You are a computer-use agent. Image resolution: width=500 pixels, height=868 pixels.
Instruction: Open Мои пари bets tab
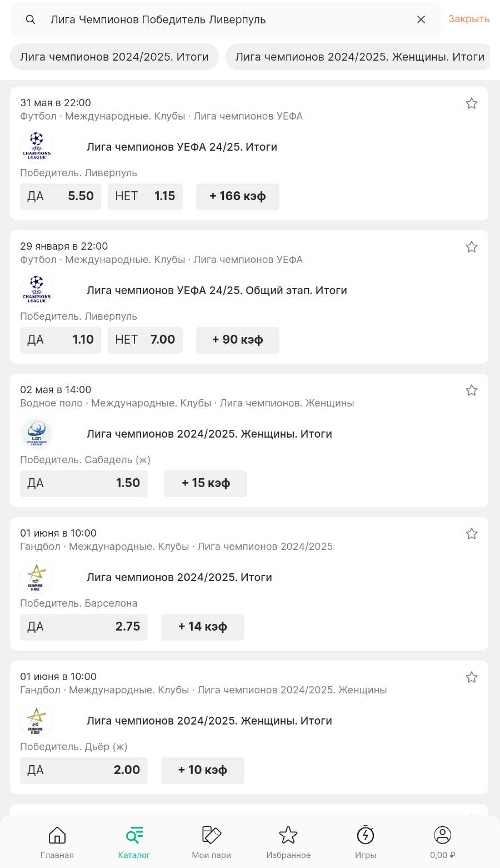(211, 841)
